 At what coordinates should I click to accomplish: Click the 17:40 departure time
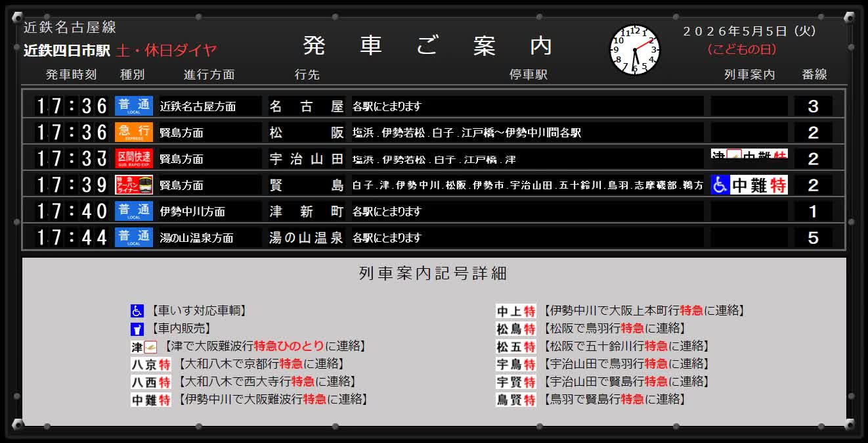(x=72, y=211)
